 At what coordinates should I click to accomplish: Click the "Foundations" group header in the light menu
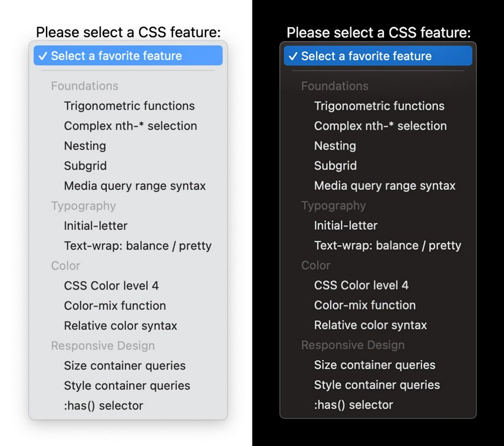tap(84, 86)
